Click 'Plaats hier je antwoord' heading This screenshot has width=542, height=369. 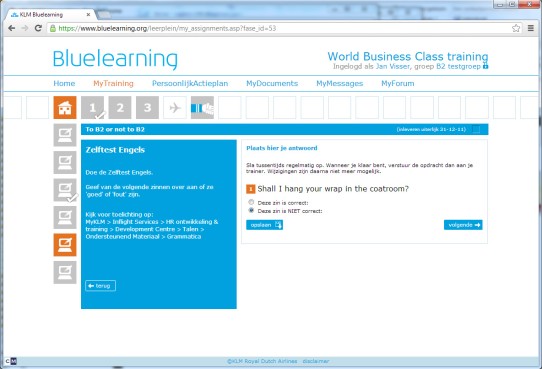[x=282, y=148]
